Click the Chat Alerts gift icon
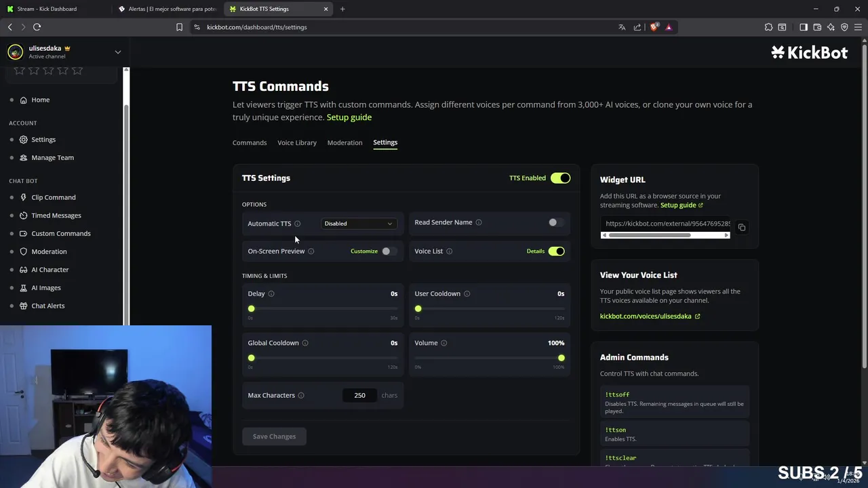 click(x=24, y=306)
